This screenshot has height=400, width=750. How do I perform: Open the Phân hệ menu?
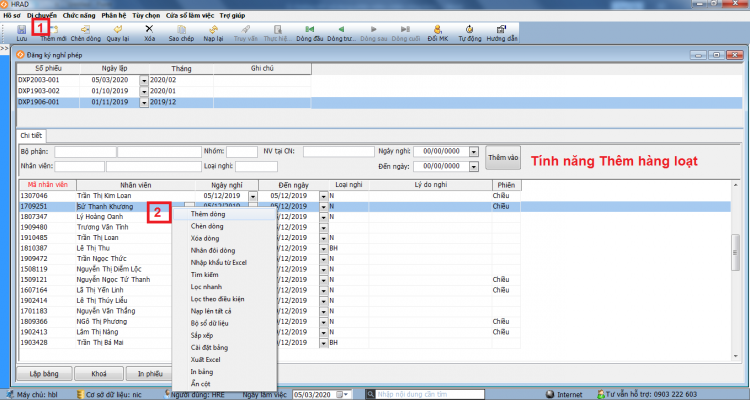tap(114, 15)
